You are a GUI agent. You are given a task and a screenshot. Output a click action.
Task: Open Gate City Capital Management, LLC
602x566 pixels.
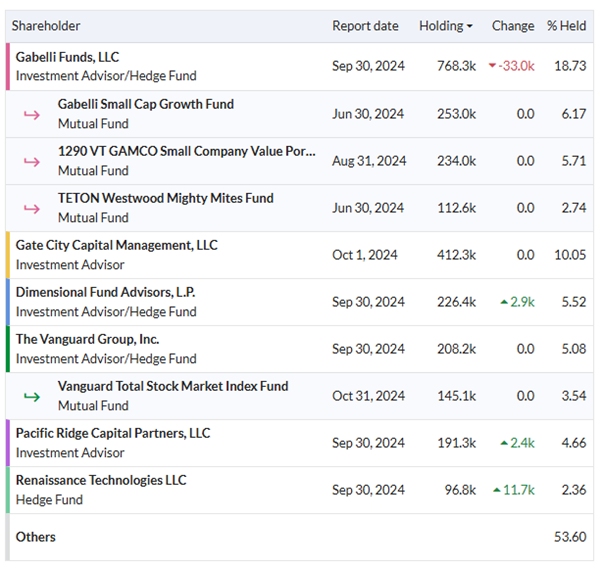pos(116,245)
